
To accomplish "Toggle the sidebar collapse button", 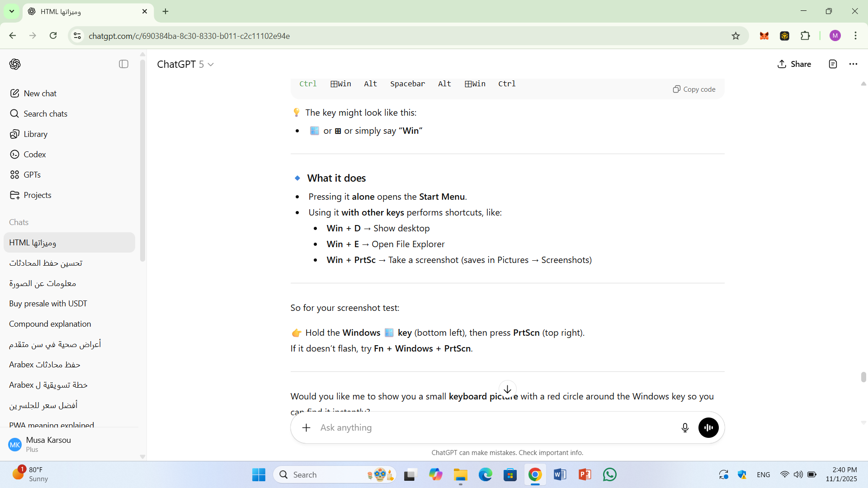I will 123,64.
